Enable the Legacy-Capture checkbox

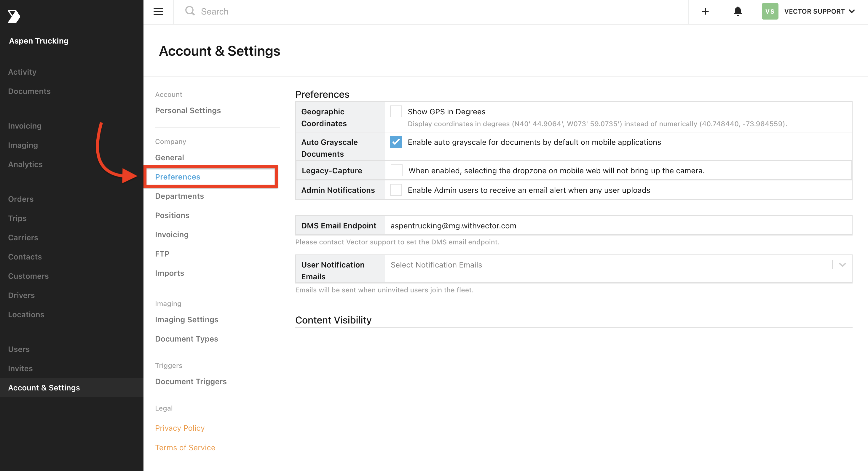[x=397, y=170]
